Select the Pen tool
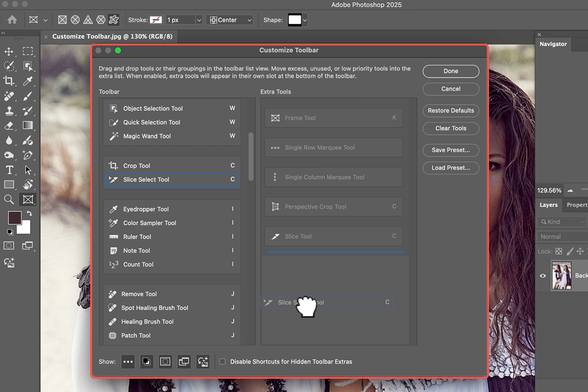This screenshot has height=392, width=588. 27,155
